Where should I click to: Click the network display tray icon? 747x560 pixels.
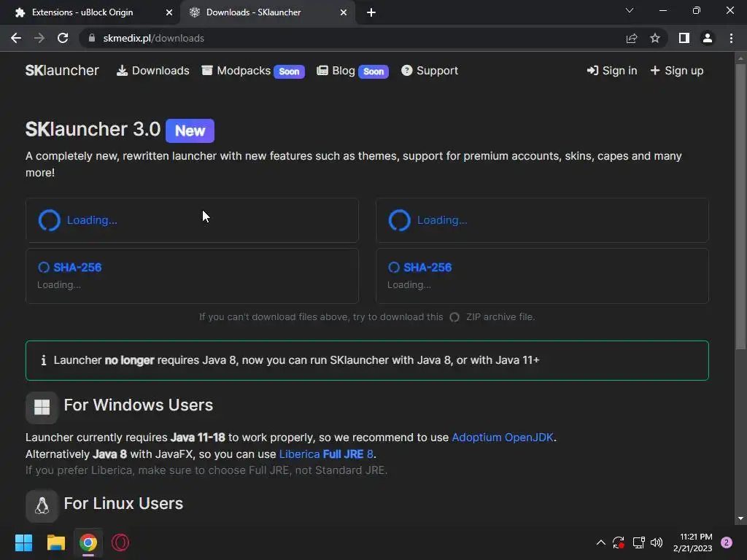[638, 542]
